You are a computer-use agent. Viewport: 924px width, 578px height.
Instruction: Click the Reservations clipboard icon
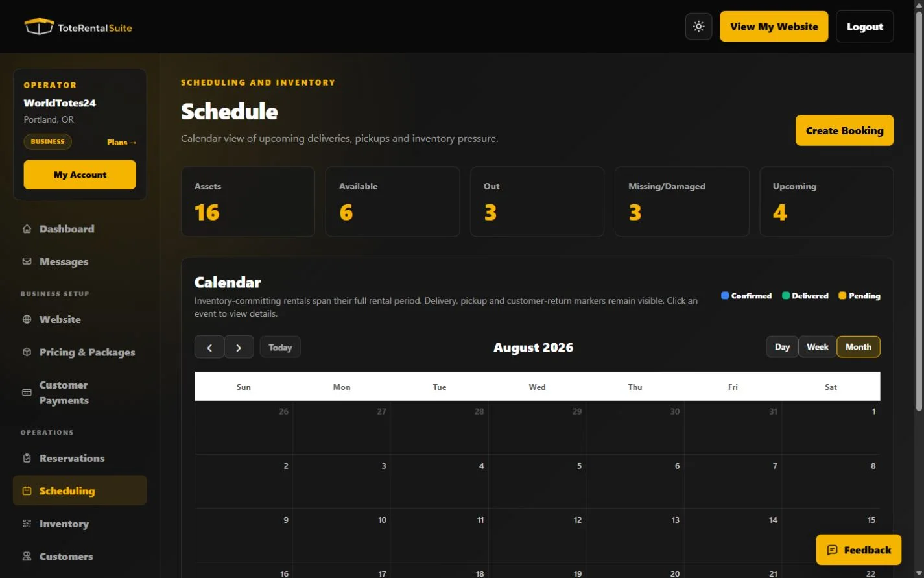pyautogui.click(x=27, y=458)
